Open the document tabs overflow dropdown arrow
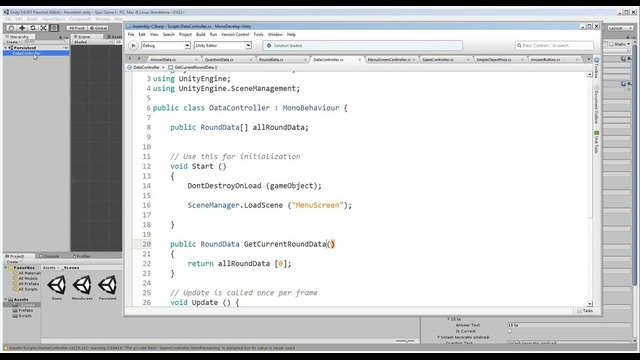Image resolution: width=640 pixels, height=360 pixels. tap(588, 59)
